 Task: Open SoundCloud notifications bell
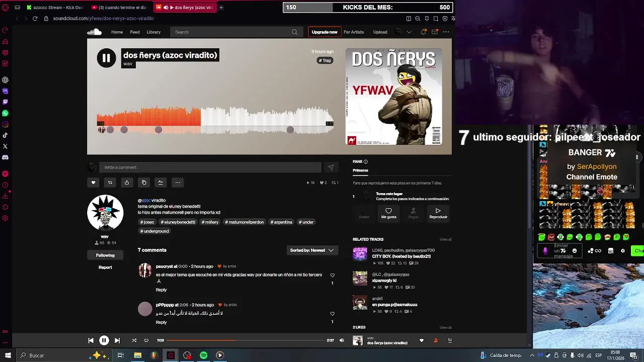[x=423, y=32]
